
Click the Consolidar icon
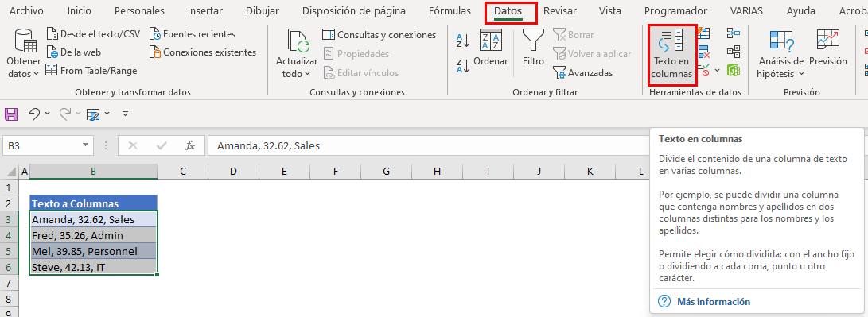click(734, 33)
